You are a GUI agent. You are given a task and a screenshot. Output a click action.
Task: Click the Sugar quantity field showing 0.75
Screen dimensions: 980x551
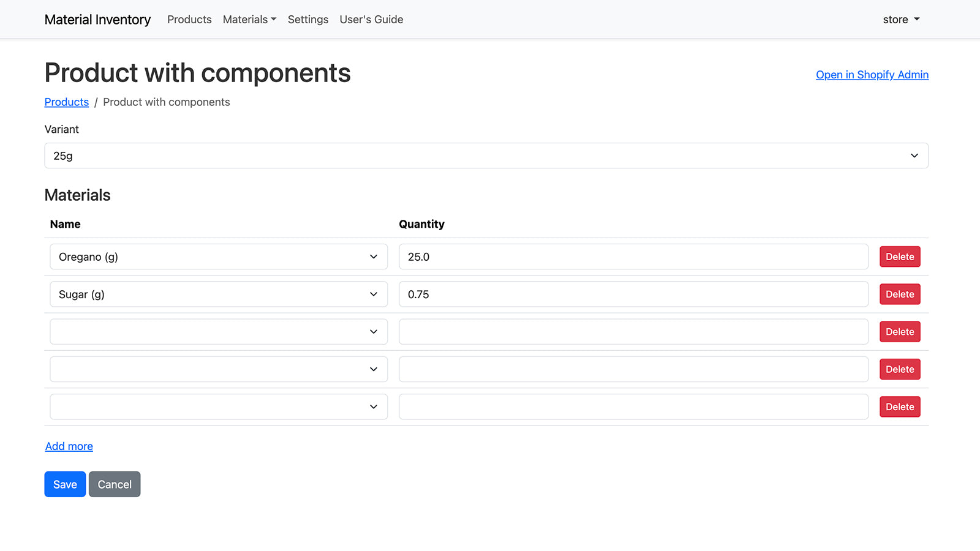pyautogui.click(x=633, y=294)
